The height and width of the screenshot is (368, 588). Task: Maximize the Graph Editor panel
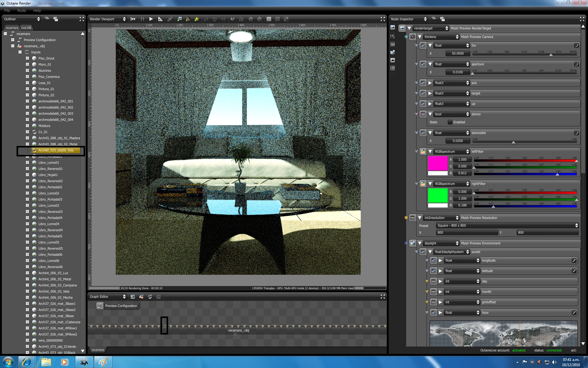[383, 297]
